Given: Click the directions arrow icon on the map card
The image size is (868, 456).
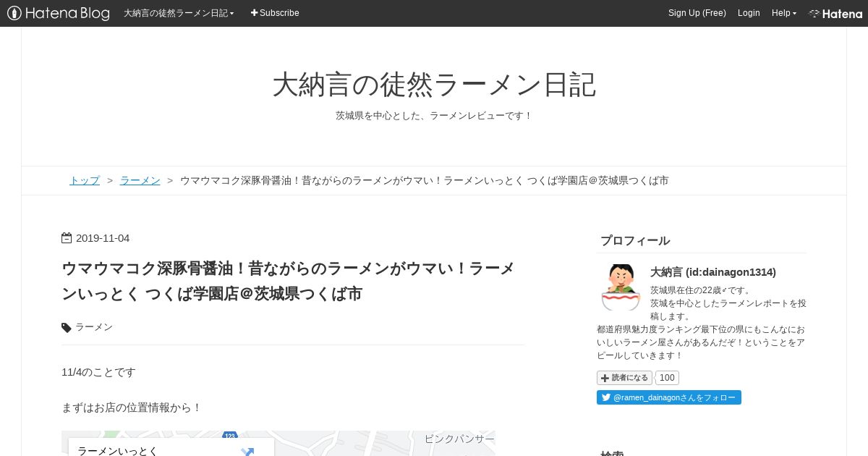Looking at the screenshot, I should [247, 452].
